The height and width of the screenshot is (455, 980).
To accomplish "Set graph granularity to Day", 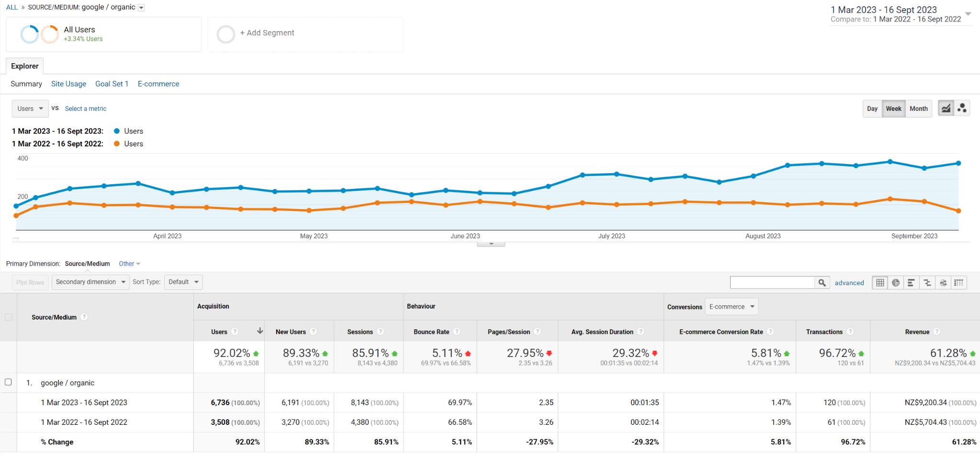I will pyautogui.click(x=872, y=109).
